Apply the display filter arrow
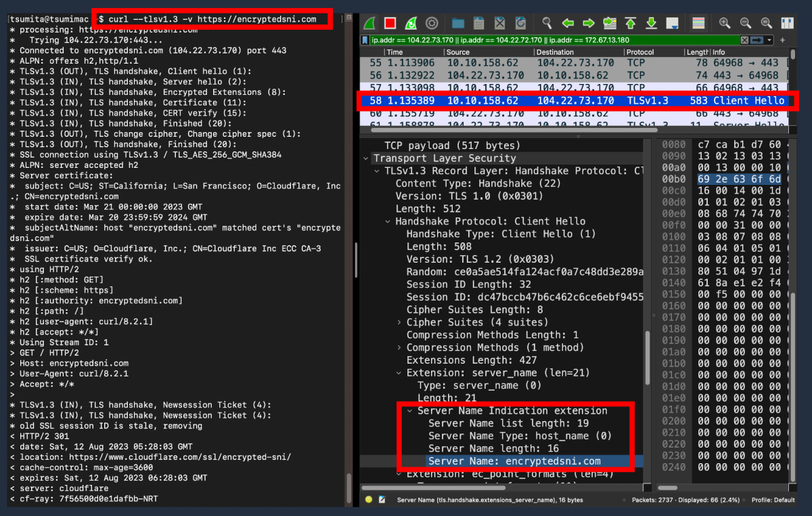This screenshot has width=812, height=516. tap(757, 40)
